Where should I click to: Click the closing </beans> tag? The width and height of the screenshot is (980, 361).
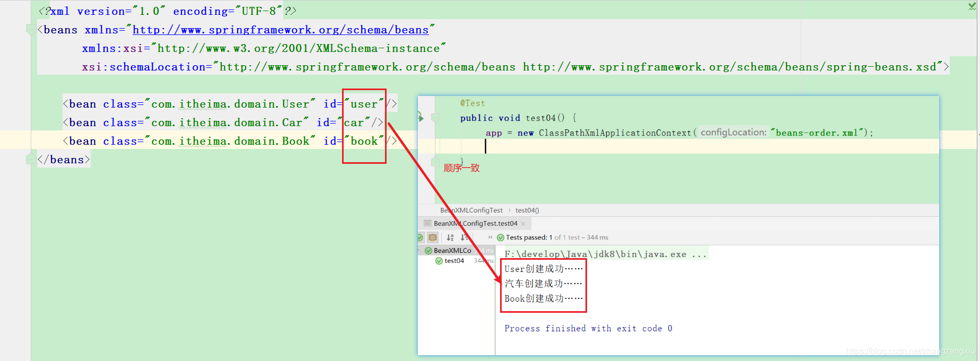[64, 160]
